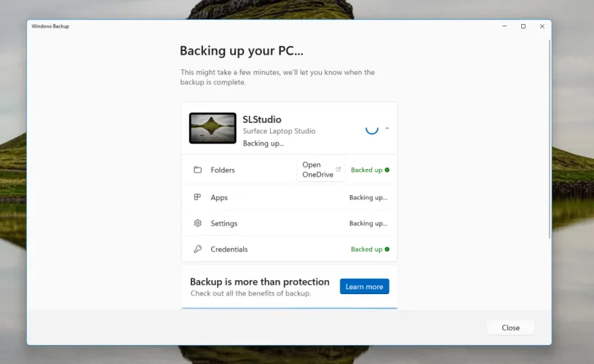Click the SLStudio desktop wallpaper thumbnail

213,128
